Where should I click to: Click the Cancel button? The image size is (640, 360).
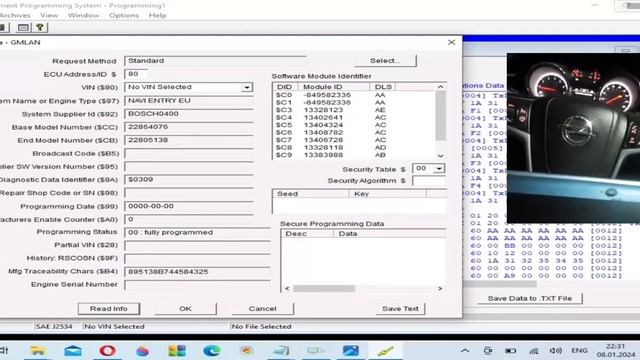(x=262, y=309)
